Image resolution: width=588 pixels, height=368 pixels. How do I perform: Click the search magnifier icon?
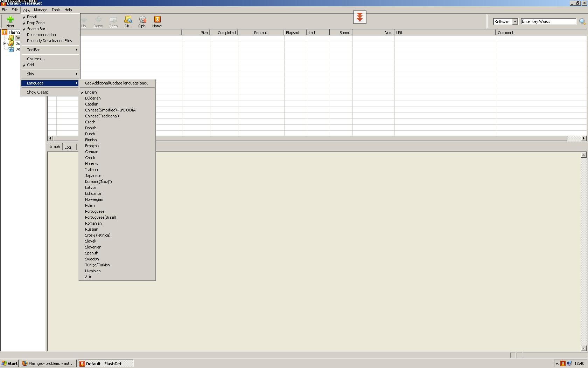point(582,21)
